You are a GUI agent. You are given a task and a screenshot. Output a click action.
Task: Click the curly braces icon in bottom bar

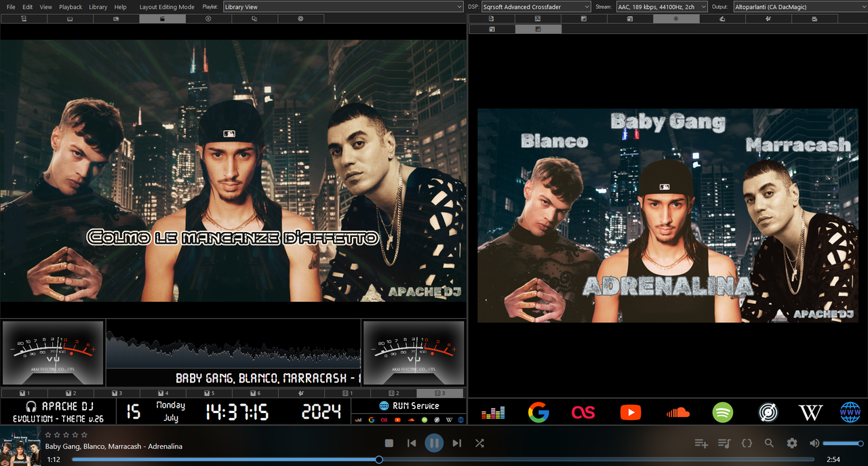tap(747, 443)
